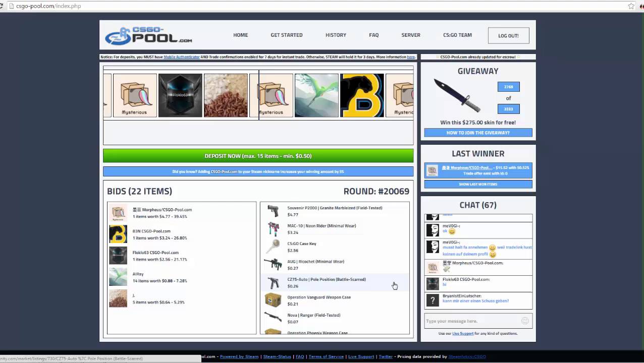Open the Terms of Service footer link
This screenshot has width=644, height=363.
tap(326, 356)
